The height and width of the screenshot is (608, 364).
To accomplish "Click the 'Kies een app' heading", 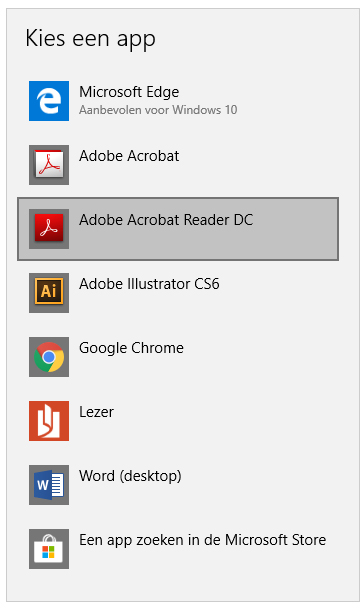I will [x=90, y=39].
